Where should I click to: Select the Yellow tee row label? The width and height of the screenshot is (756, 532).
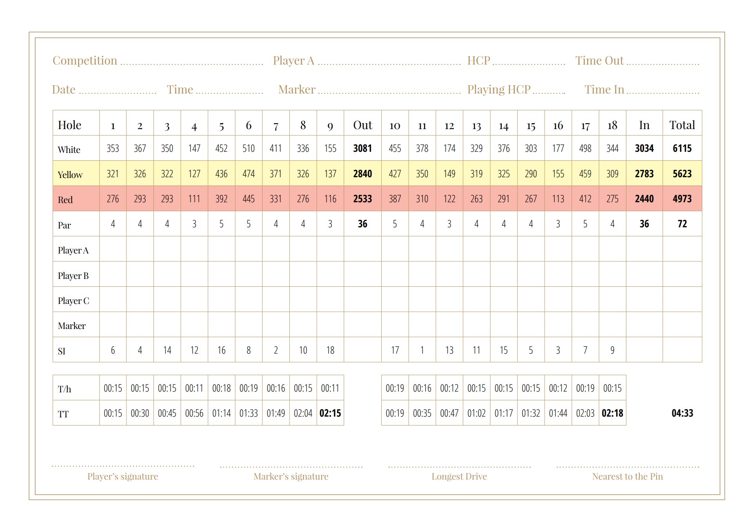pyautogui.click(x=70, y=174)
